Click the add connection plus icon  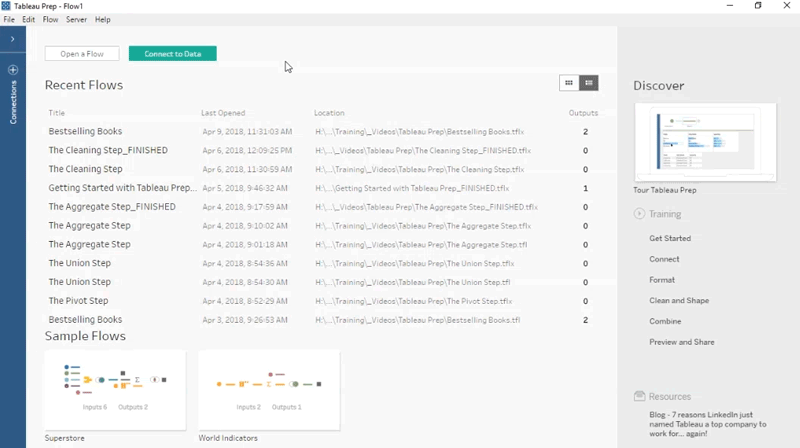tap(13, 70)
